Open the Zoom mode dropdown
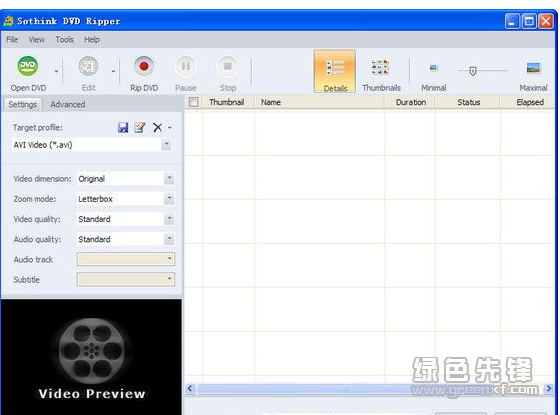The width and height of the screenshot is (560, 415). click(x=169, y=199)
